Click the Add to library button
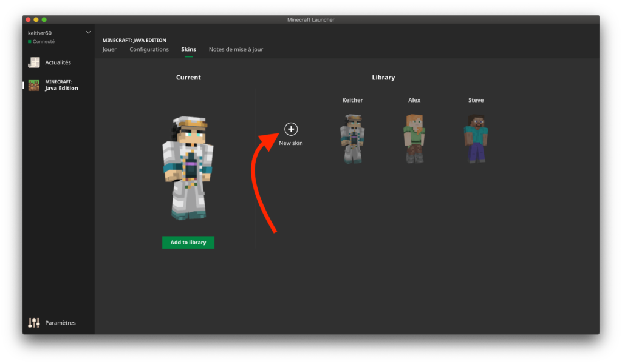The height and width of the screenshot is (364, 622). pyautogui.click(x=188, y=241)
